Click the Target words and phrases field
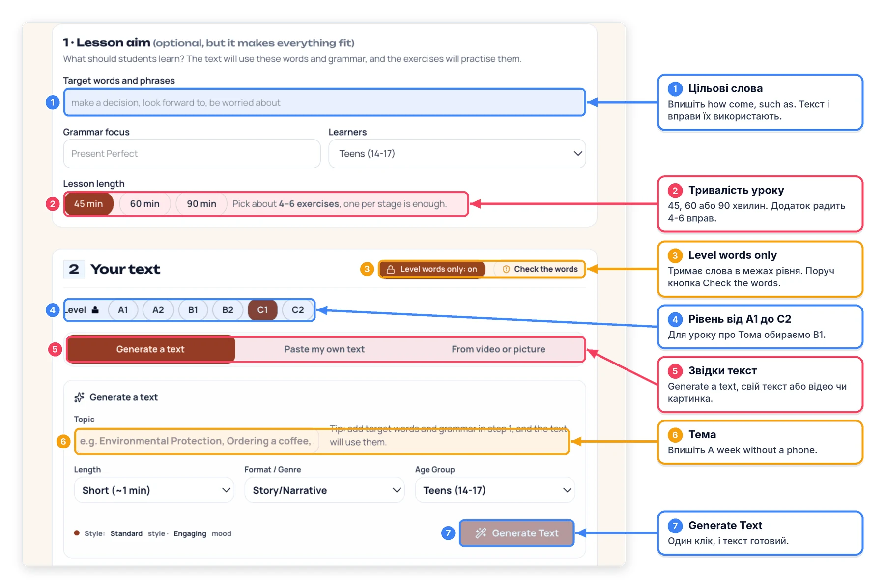This screenshot has height=588, width=885. (324, 102)
